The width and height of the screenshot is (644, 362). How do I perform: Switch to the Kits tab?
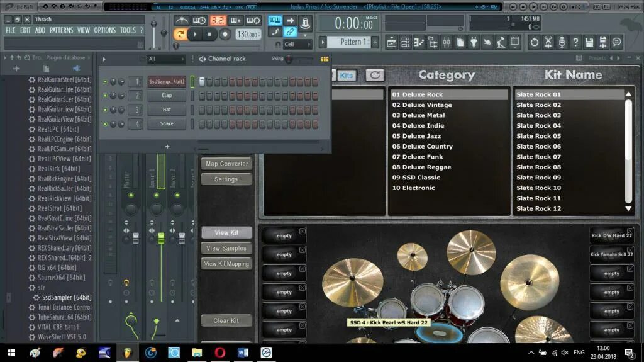(346, 76)
